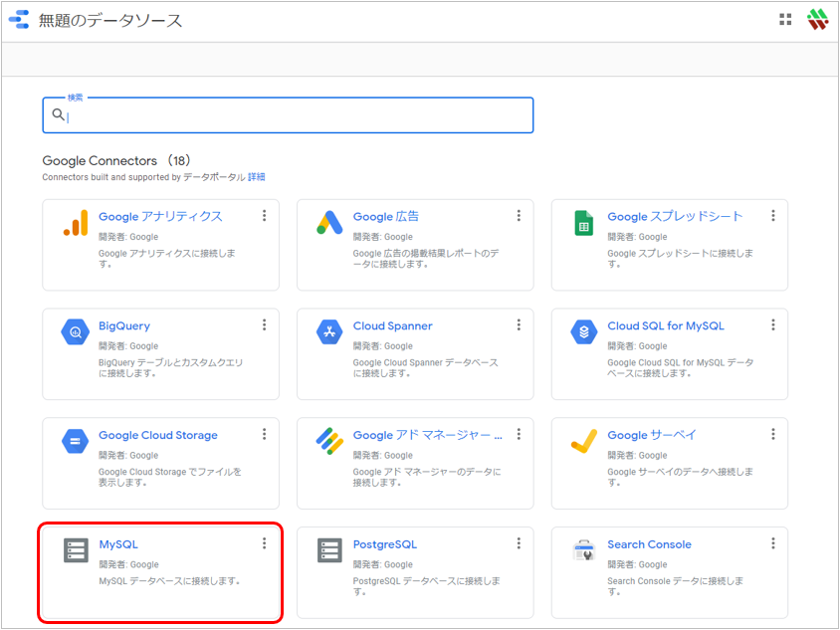Select the BigQuery connector title
The image size is (840, 630).
pyautogui.click(x=124, y=325)
